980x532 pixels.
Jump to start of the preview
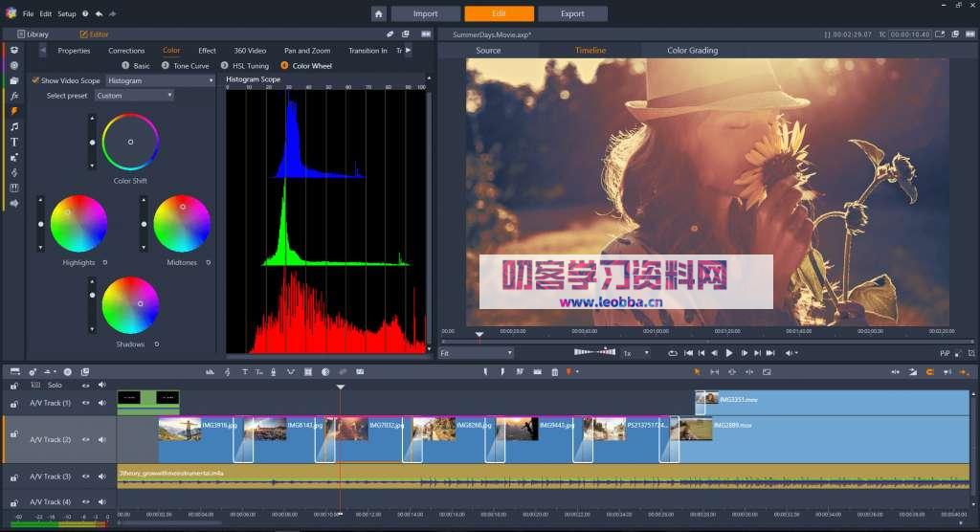688,353
